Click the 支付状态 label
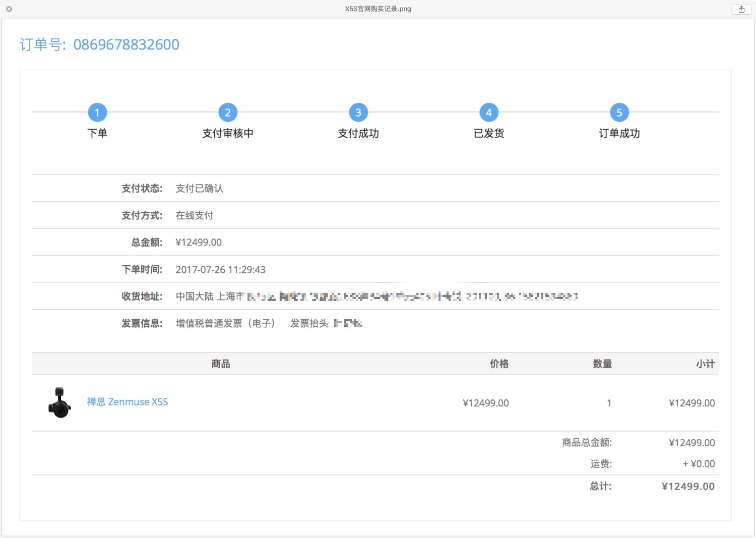Image resolution: width=756 pixels, height=538 pixels. pos(142,189)
